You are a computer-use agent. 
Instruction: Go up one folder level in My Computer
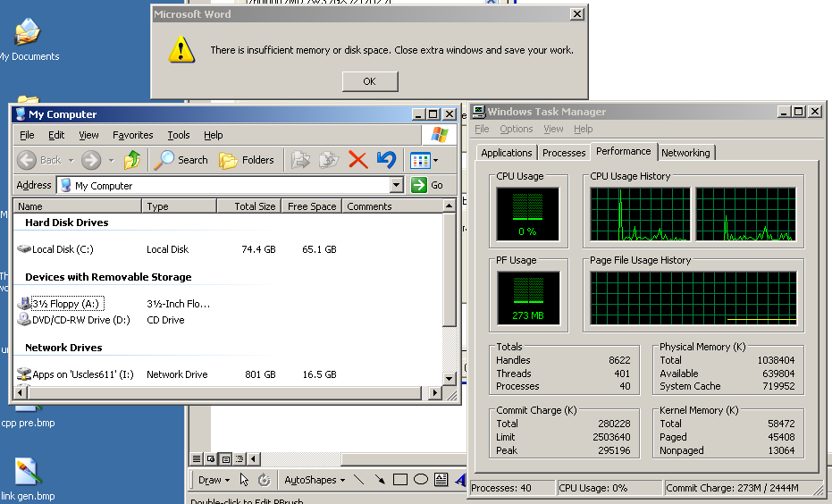[132, 160]
